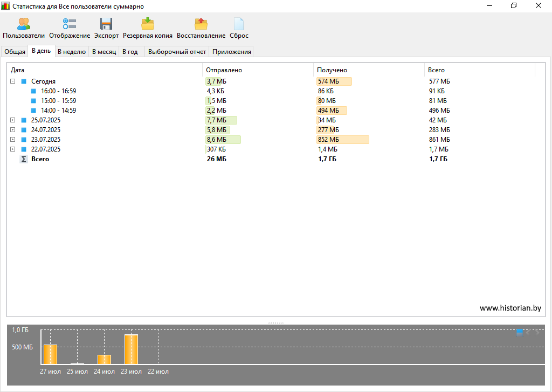The image size is (552, 392).
Task: Open the Пользователи (Users) toolbar icon
Action: pyautogui.click(x=24, y=24)
